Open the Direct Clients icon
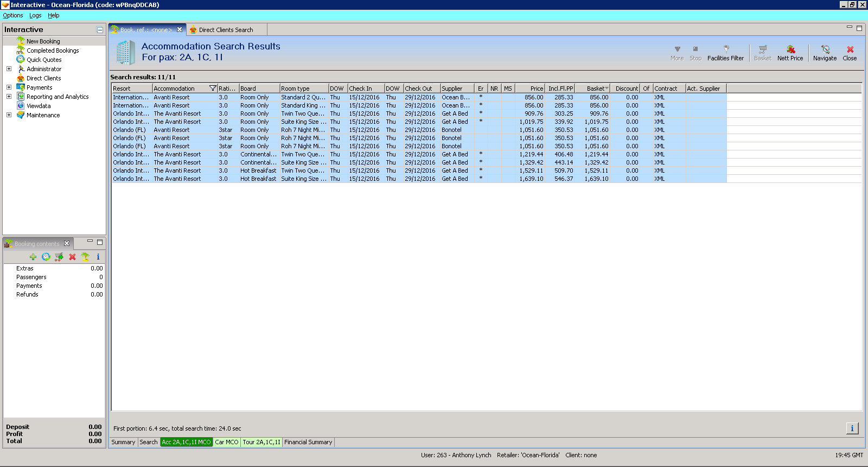This screenshot has height=467, width=868. pos(21,78)
